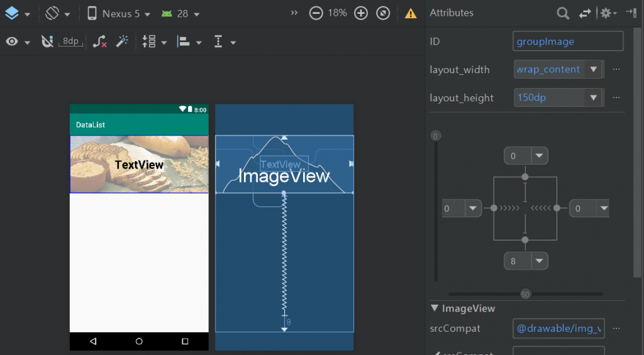The image size is (644, 355).
Task: Edit the ID field groupImage
Action: click(568, 41)
